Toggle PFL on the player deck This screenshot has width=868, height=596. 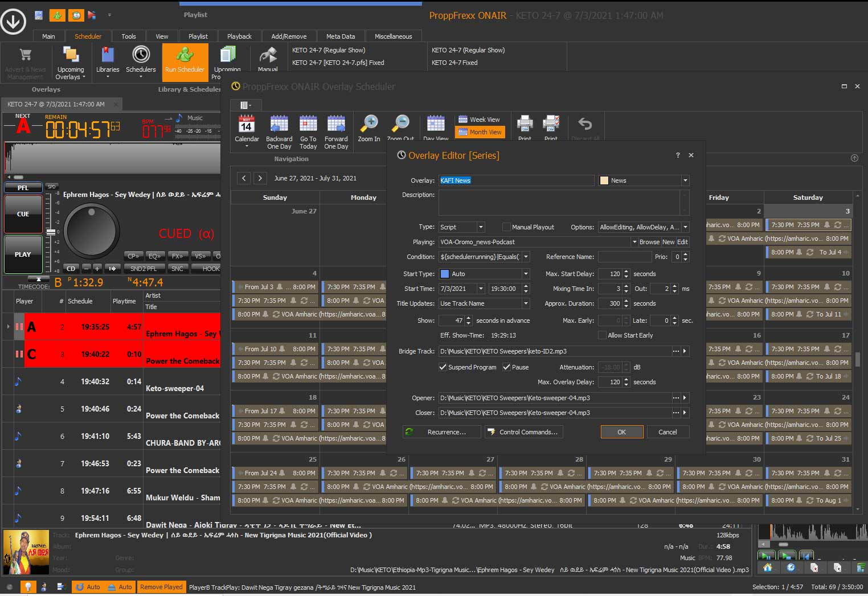pos(23,188)
